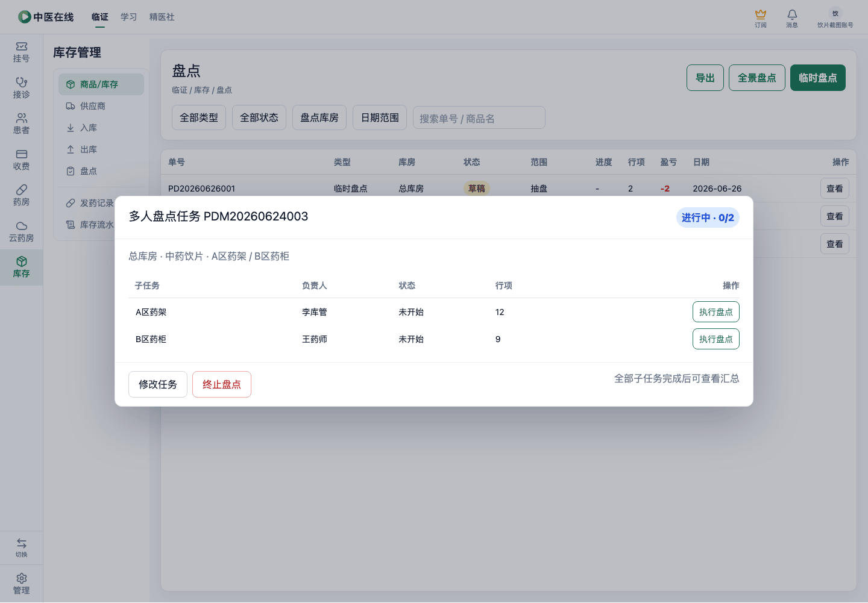This screenshot has height=603, width=868.
Task: Click the 2026-06-26 date cell
Action: coord(717,189)
